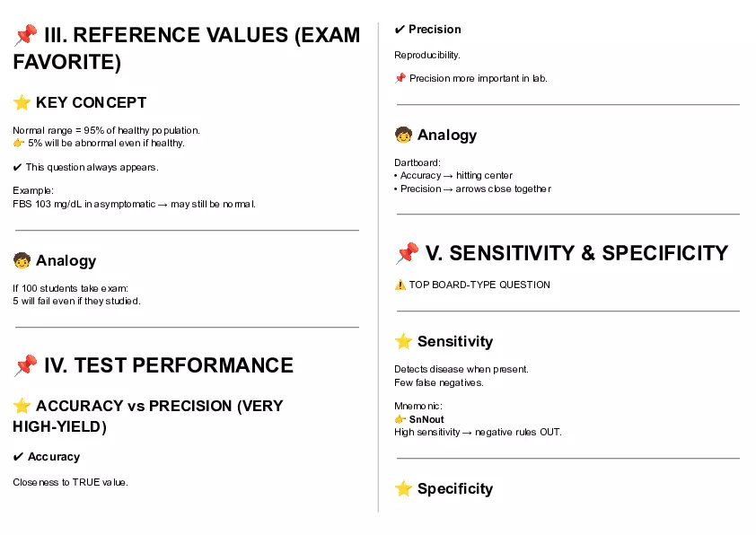Screen dimensions: 756x535
Task: Click the checkmark before the Accuracy subheading
Action: point(18,457)
